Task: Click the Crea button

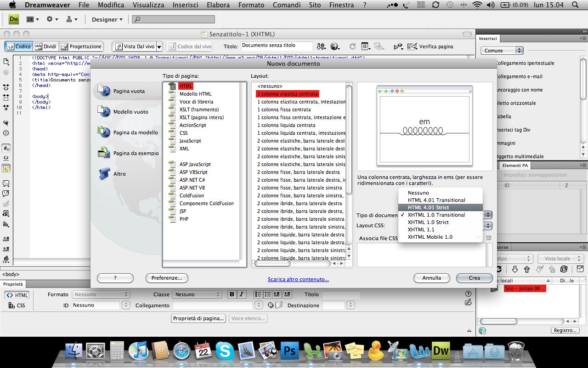Action: click(475, 278)
